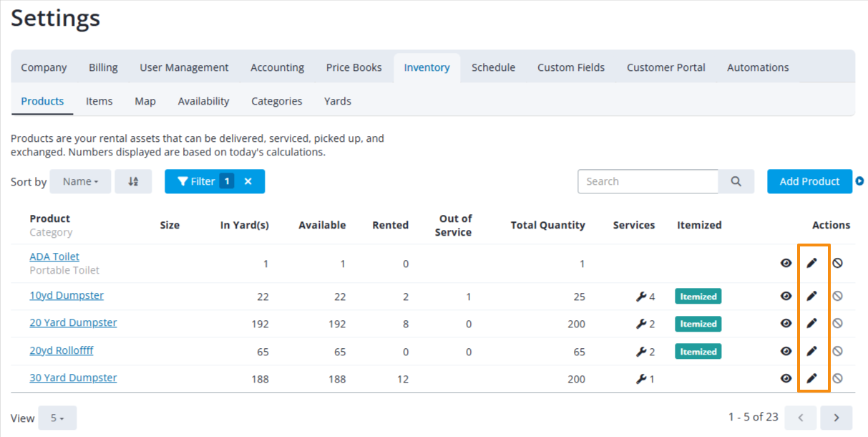Open the 30 Yard Dumpster product link

[73, 378]
